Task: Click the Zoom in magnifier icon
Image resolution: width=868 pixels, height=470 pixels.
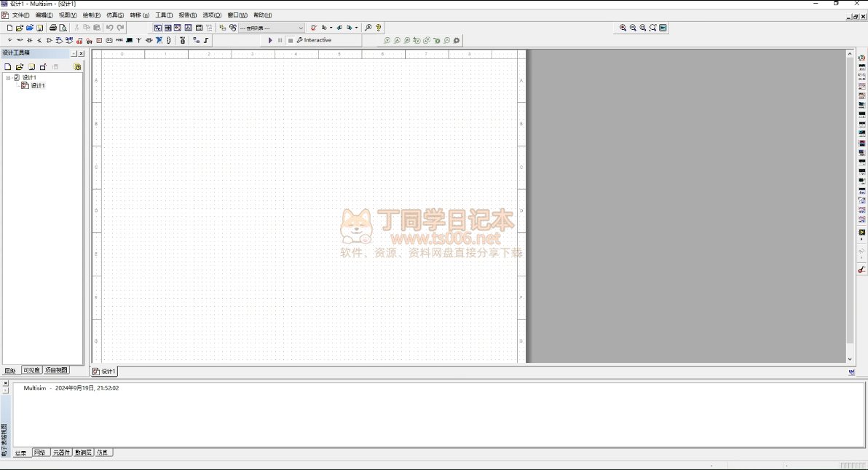Action: click(623, 28)
